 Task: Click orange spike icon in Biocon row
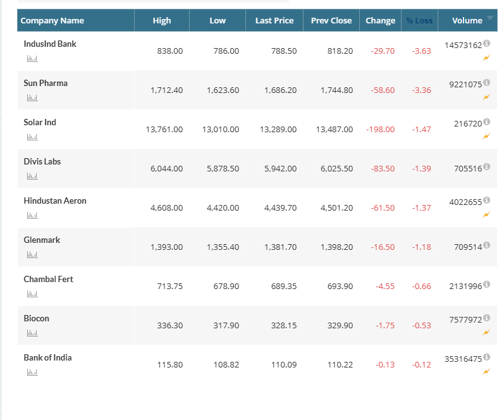[486, 333]
